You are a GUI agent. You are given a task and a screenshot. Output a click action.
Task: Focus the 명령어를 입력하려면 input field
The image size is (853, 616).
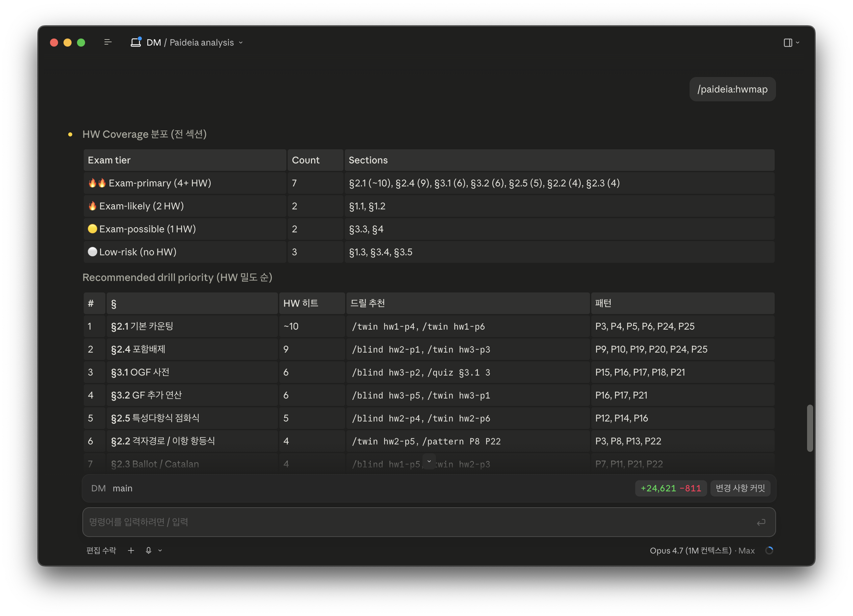[x=429, y=521]
